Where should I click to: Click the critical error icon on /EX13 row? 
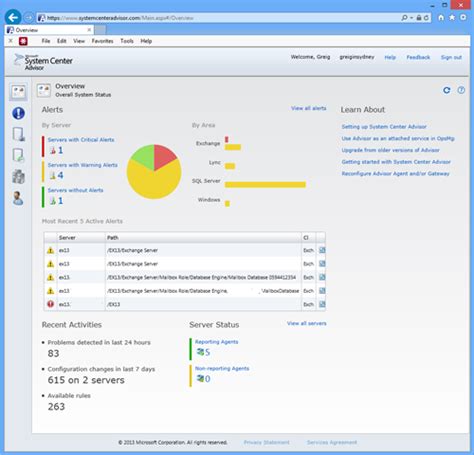50,304
